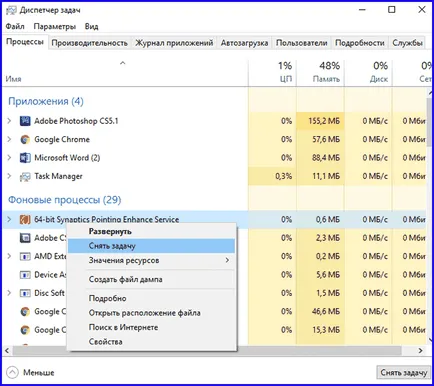Click the 155,2 МБ memory cell
This screenshot has width=434, height=386.
320,121
